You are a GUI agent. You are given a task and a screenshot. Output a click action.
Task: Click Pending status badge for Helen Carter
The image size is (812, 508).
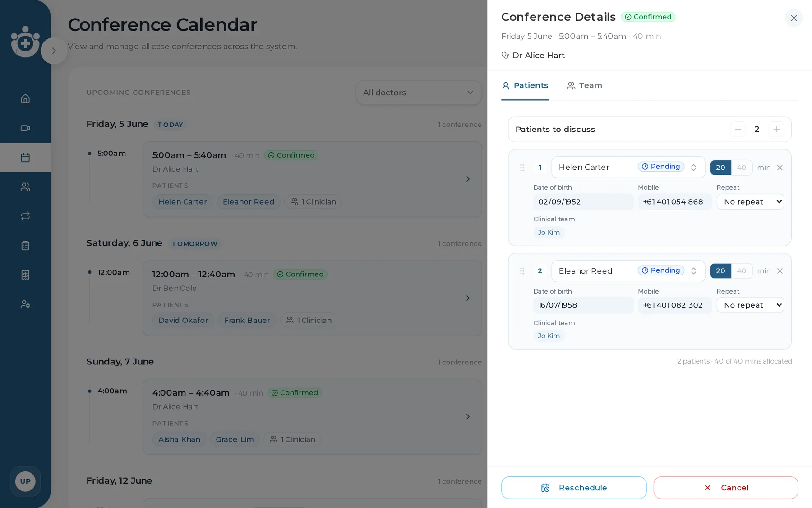coord(661,167)
